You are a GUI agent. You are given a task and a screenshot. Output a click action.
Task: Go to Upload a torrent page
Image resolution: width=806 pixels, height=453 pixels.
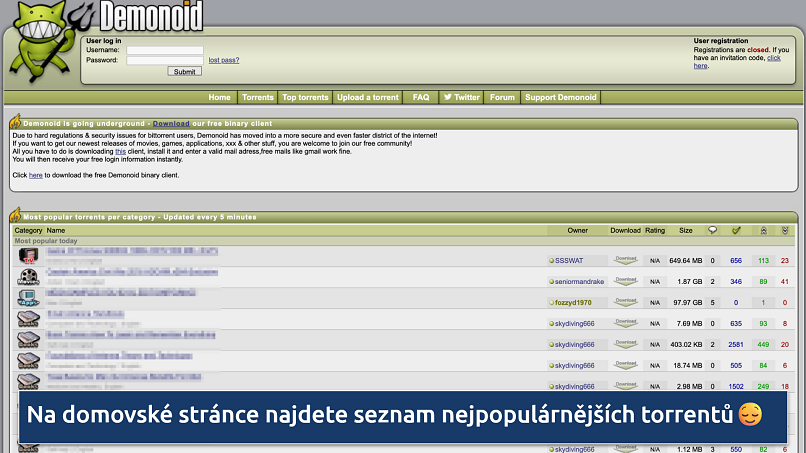click(x=367, y=97)
